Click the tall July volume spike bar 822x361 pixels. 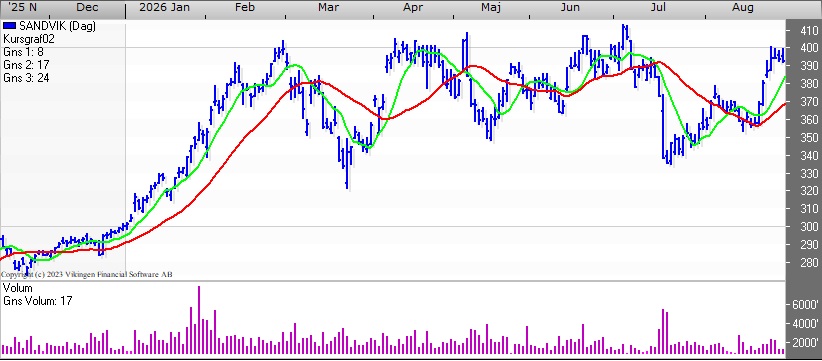tap(663, 332)
